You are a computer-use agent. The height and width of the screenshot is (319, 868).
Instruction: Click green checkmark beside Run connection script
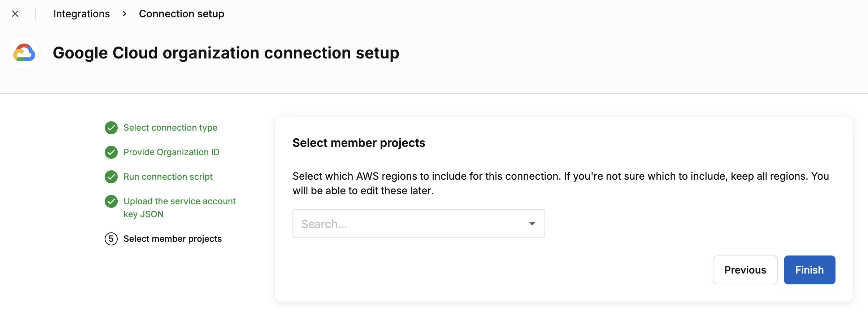(x=111, y=177)
